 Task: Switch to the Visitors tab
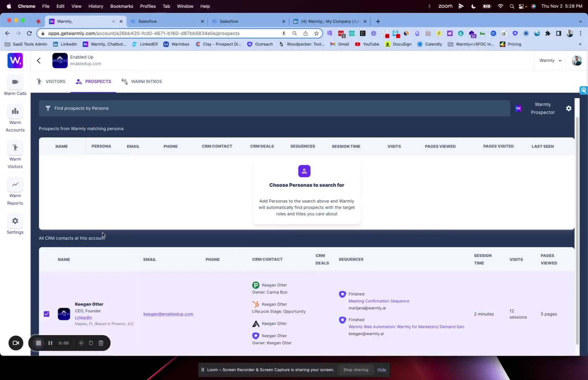pos(51,81)
